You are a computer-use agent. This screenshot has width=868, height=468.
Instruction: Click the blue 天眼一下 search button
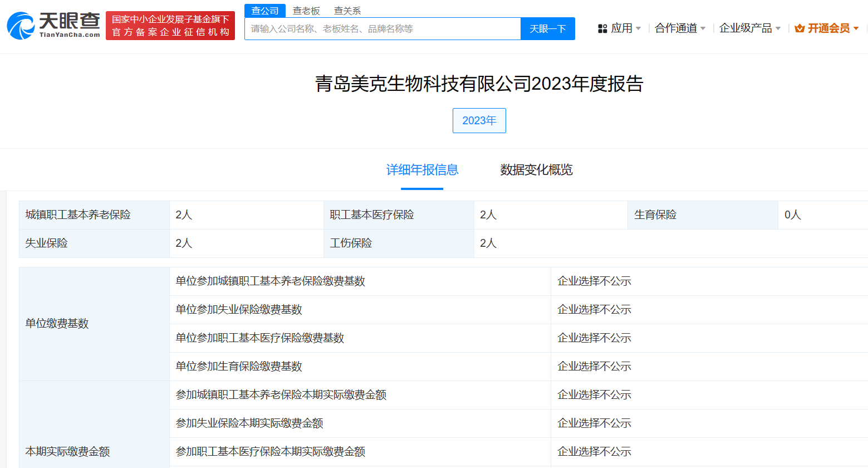[x=547, y=28]
